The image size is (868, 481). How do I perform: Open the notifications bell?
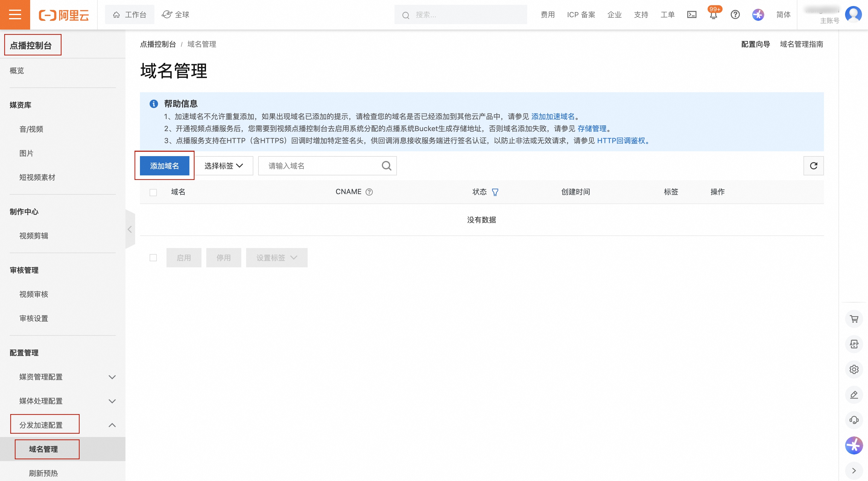click(x=713, y=15)
